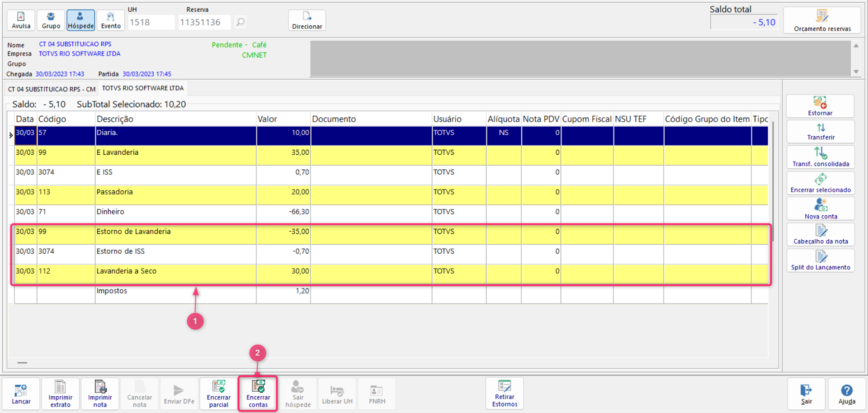Click the Descrição column header

click(176, 119)
